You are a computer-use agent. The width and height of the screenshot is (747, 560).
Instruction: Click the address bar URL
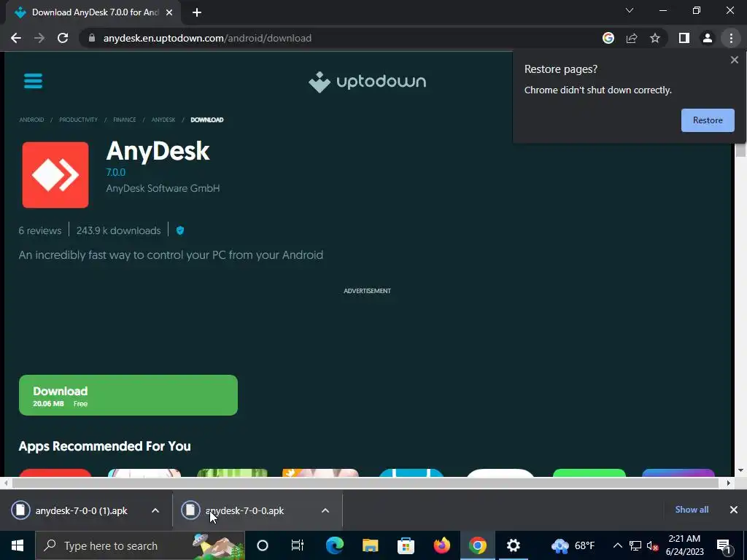coord(207,38)
